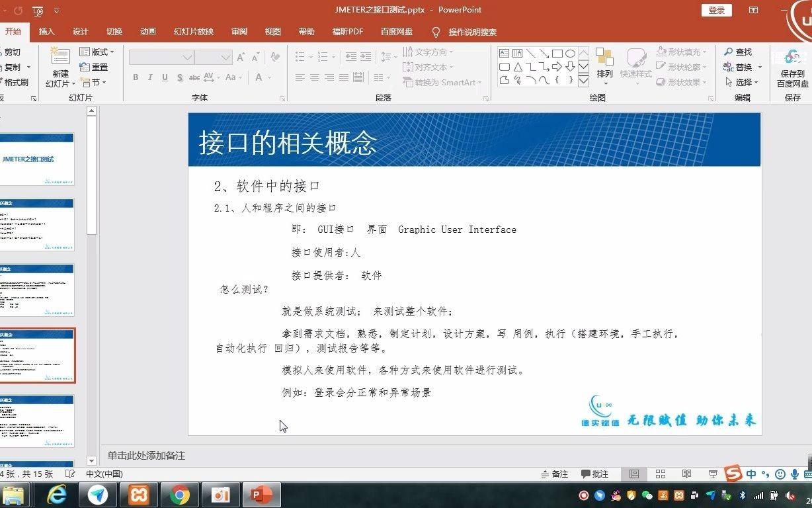Open the Find tool in the ribbon
Viewport: 812px width, 508px height.
click(x=739, y=52)
